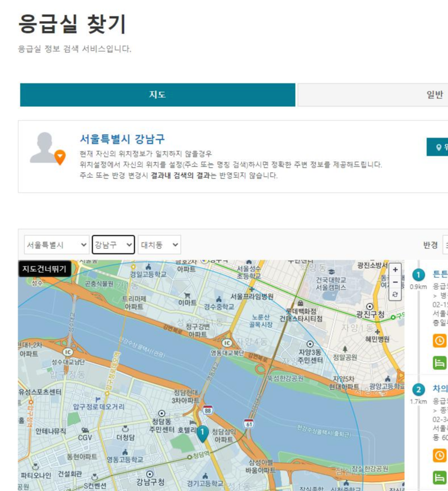Zoom out the map with minus button
The image size is (448, 491).
pos(395,282)
